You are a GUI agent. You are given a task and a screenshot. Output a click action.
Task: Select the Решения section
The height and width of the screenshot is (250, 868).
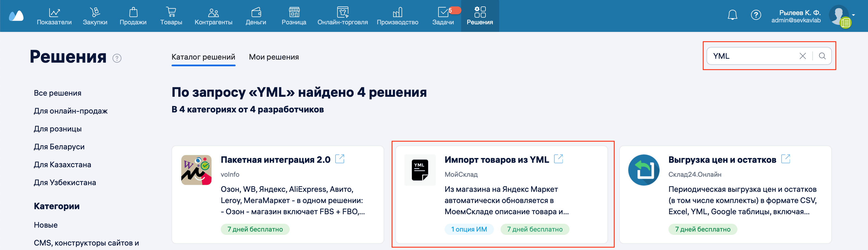point(480,16)
